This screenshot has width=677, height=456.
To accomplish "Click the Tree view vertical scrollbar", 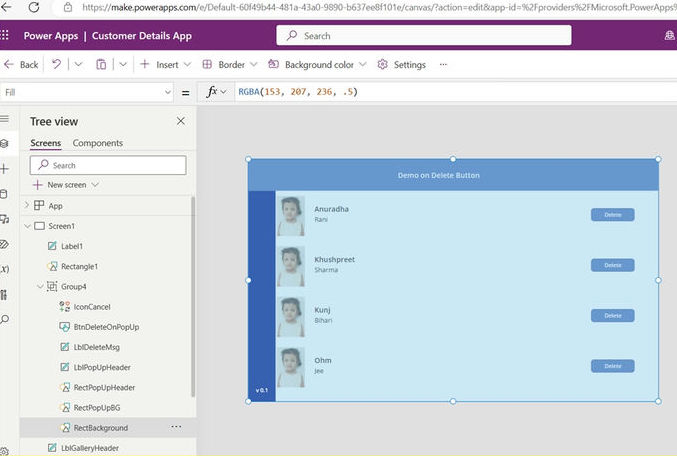I will click(x=193, y=297).
